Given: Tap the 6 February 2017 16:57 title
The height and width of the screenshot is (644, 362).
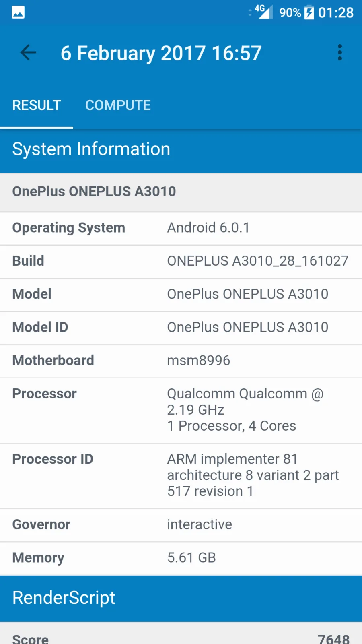Looking at the screenshot, I should tap(161, 53).
